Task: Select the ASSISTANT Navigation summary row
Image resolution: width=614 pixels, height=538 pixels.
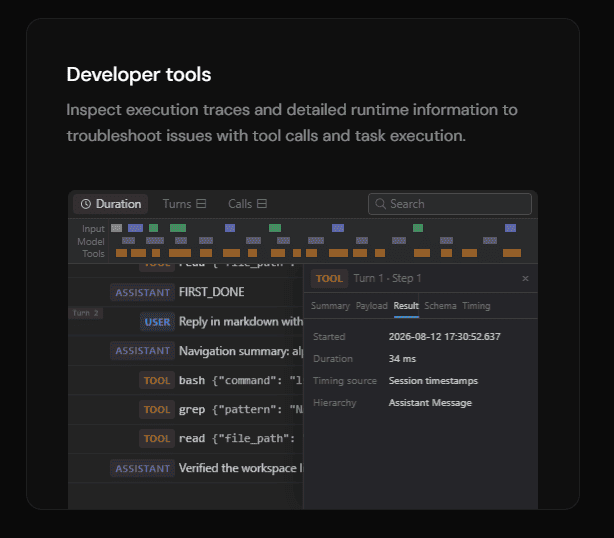Action: pos(186,351)
